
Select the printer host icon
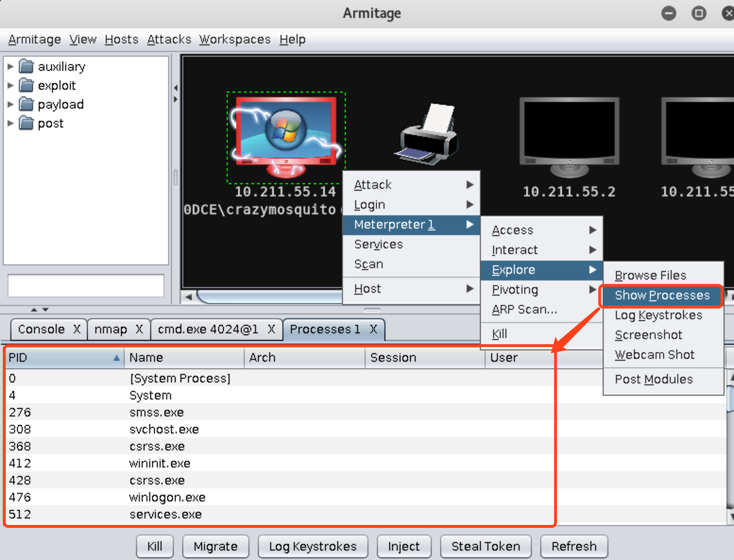427,135
